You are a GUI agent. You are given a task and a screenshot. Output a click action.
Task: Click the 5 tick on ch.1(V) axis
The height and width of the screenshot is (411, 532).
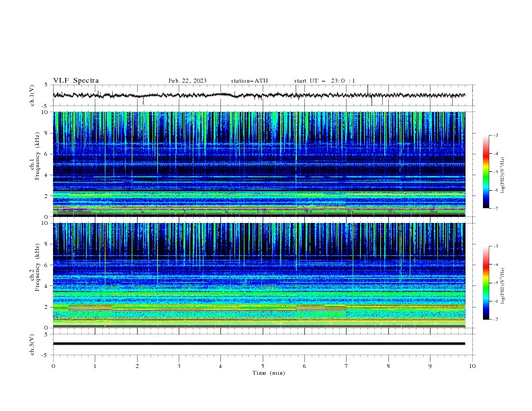47,85
